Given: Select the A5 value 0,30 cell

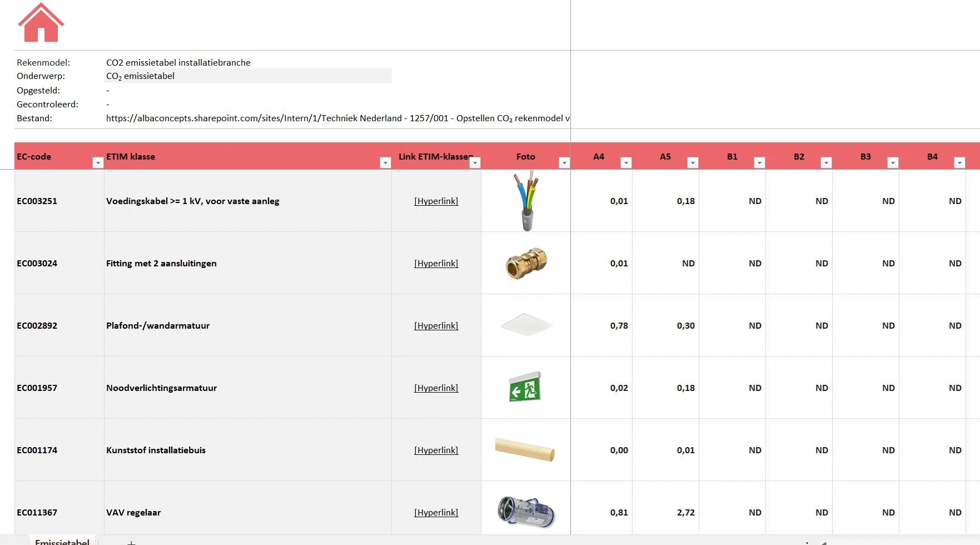Looking at the screenshot, I should pyautogui.click(x=666, y=326).
